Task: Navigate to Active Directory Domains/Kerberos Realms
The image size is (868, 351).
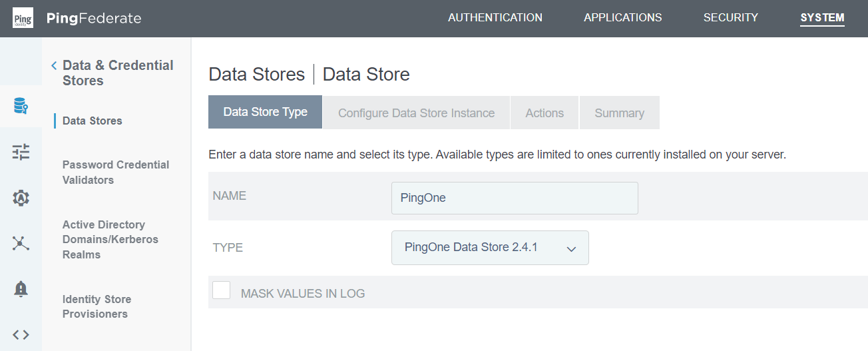Action: pos(110,240)
